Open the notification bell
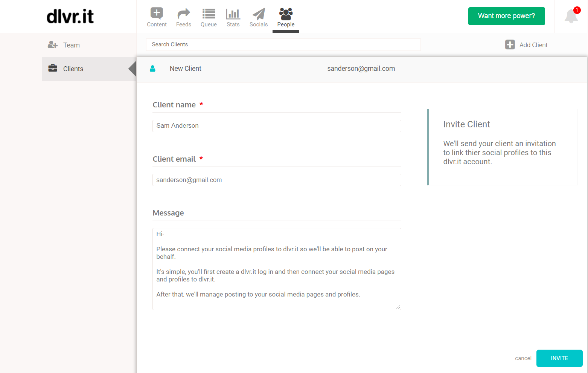This screenshot has height=373, width=588. click(571, 16)
